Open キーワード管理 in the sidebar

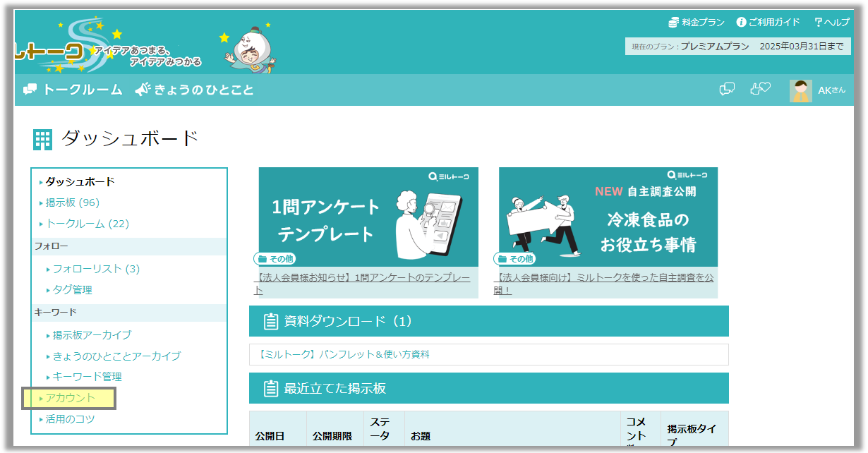(87, 377)
